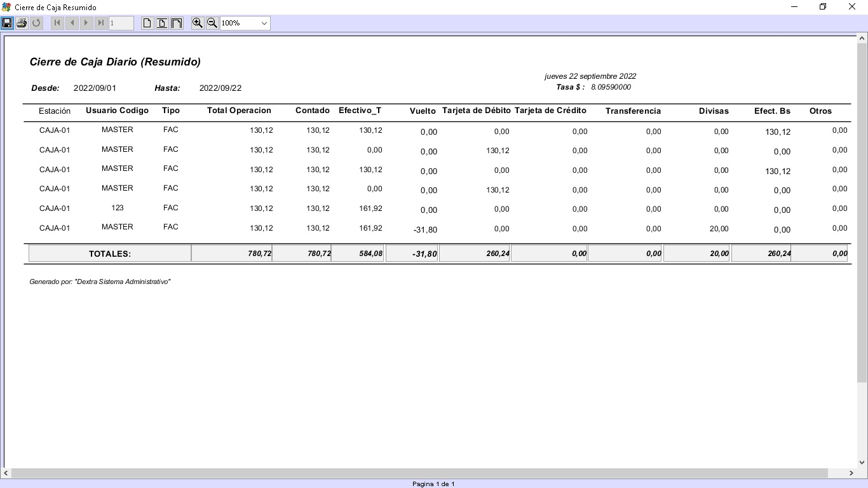Click the user code '123' cell
The height and width of the screenshot is (488, 868).
(117, 208)
